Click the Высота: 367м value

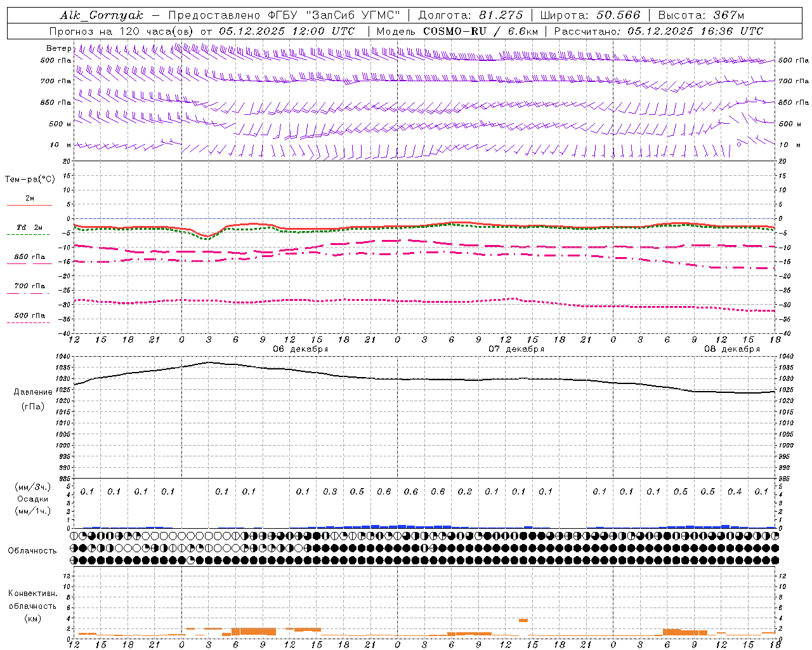702,15
